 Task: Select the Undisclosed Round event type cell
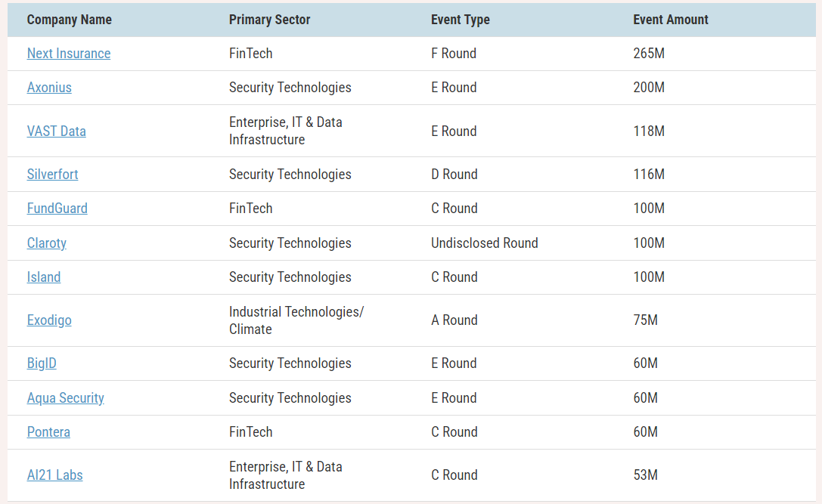point(485,243)
